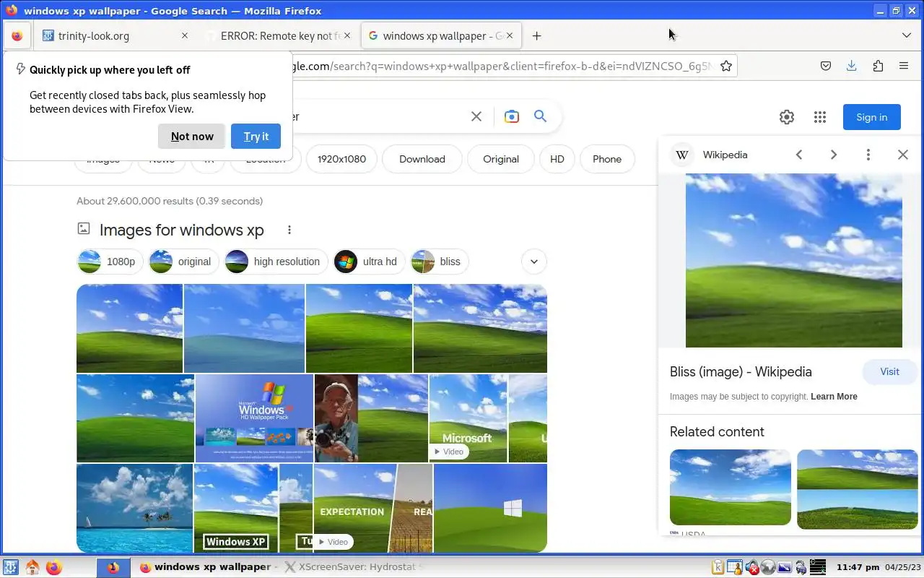The image size is (924, 578).
Task: Save page to Pocket icon
Action: click(826, 66)
